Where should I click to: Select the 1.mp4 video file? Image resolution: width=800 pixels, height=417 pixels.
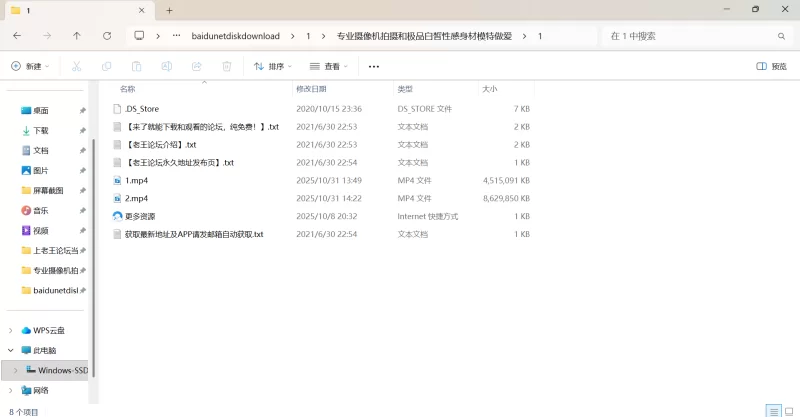[x=135, y=180]
